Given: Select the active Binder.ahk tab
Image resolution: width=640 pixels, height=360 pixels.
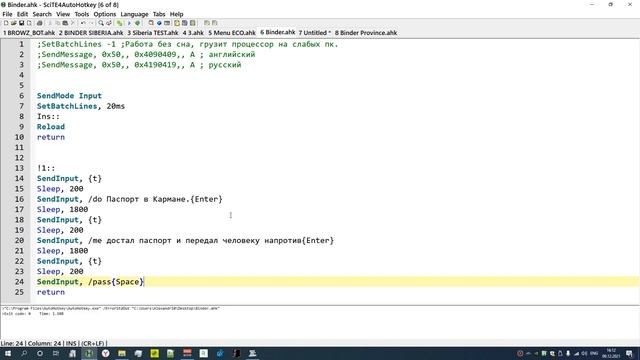Looking at the screenshot, I should point(278,32).
